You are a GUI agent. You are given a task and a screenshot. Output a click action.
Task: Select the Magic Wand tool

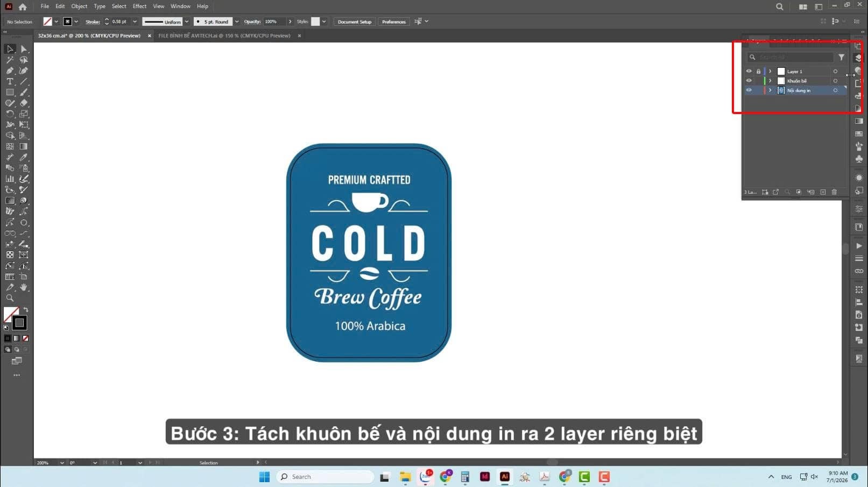click(x=10, y=60)
